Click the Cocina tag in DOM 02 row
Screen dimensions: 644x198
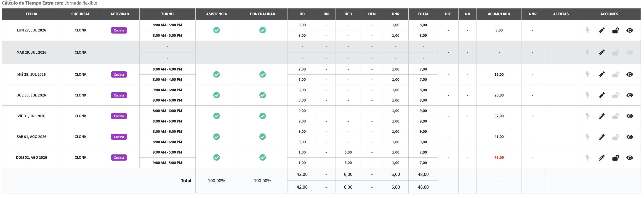[119, 158]
